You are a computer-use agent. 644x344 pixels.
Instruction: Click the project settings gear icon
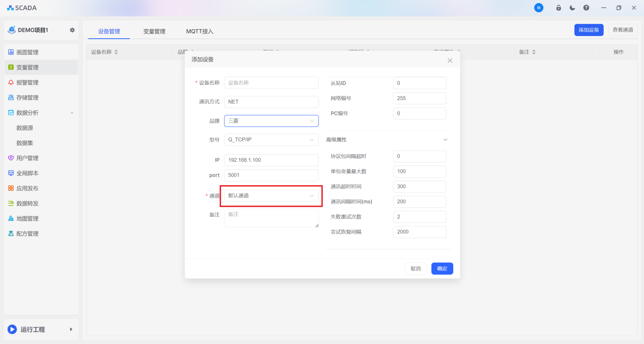[72, 30]
